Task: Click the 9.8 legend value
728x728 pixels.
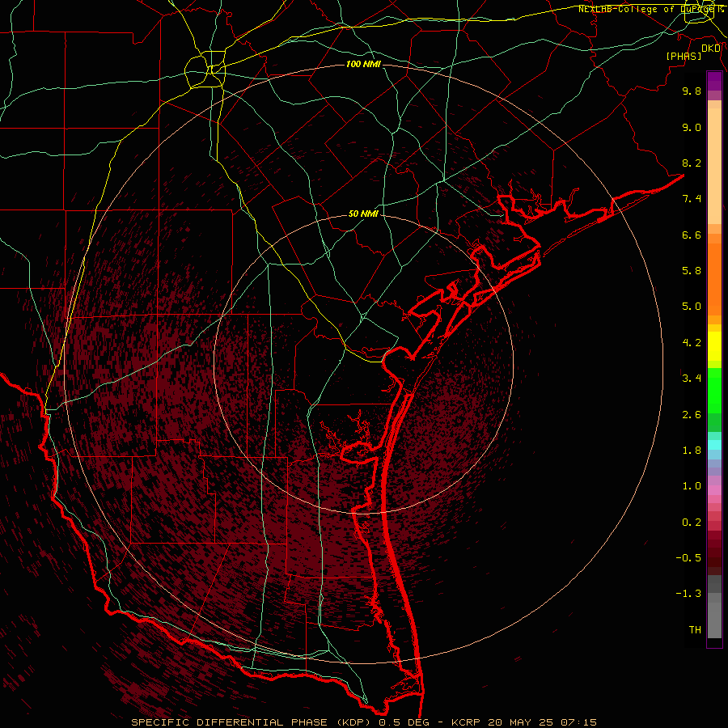Action: click(692, 91)
